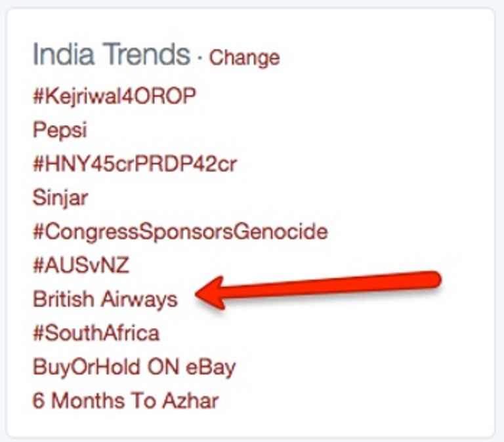
Task: Open the #HNY45crPRDP42cr hashtag trend
Action: point(135,164)
